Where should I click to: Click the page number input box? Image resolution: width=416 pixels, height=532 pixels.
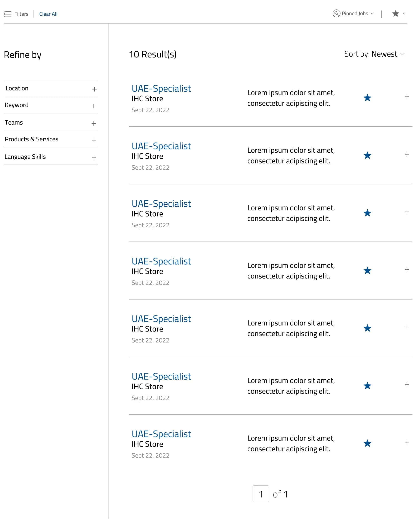(261, 494)
